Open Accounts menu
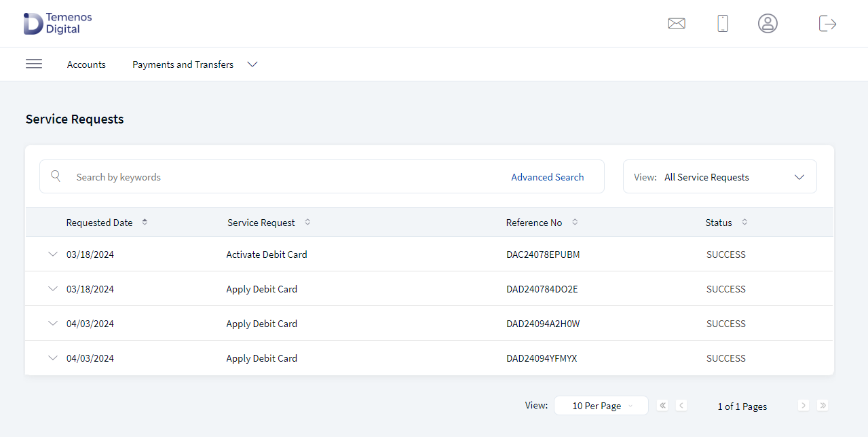This screenshot has width=868, height=437. point(86,64)
